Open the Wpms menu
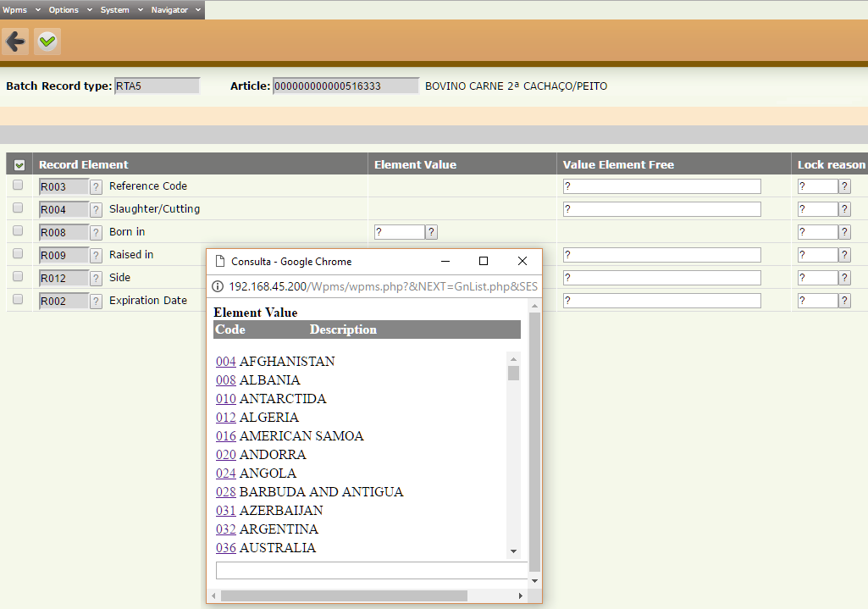 click(21, 10)
